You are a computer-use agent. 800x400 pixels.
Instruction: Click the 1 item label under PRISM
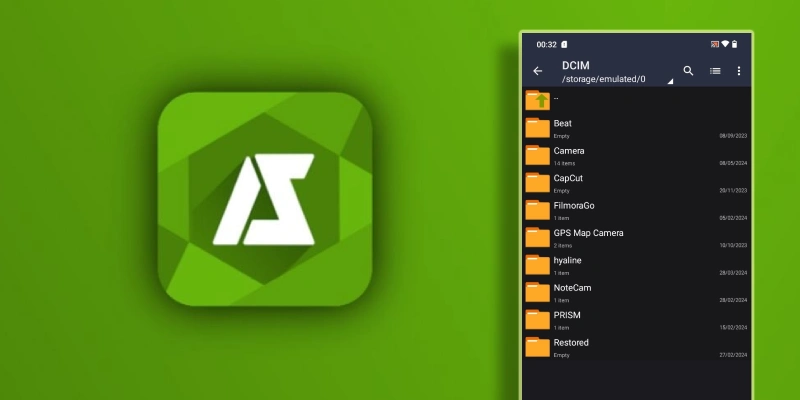[561, 328]
